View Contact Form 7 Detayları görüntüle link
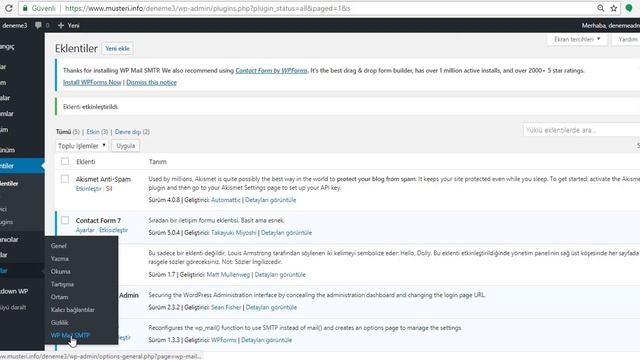This screenshot has height=360, width=640. (x=287, y=232)
